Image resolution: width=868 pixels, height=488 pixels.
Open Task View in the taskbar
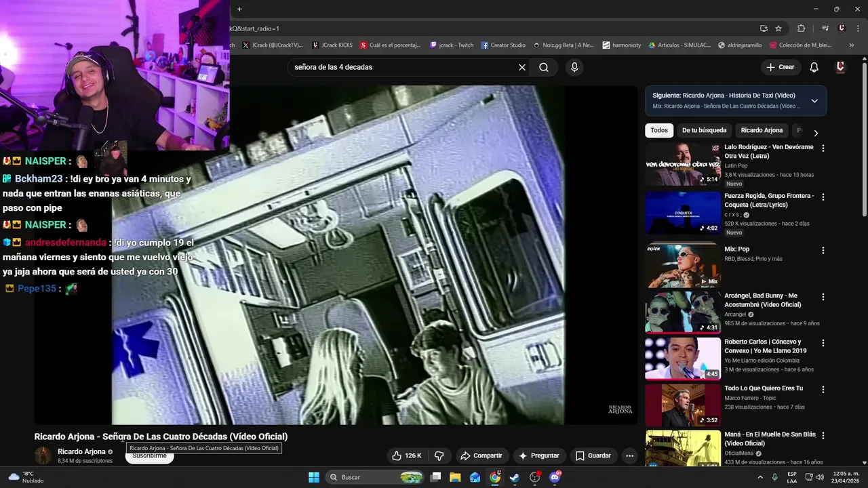coord(436,477)
